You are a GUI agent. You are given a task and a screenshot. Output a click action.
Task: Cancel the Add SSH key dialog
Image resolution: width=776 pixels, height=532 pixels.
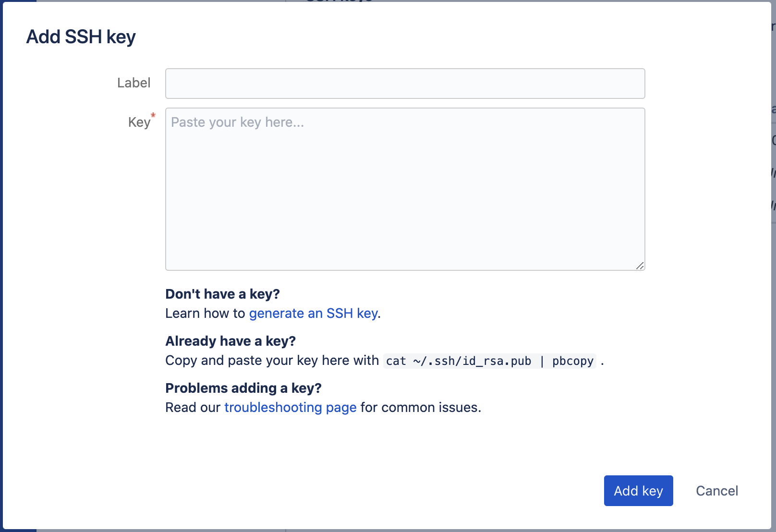tap(717, 491)
